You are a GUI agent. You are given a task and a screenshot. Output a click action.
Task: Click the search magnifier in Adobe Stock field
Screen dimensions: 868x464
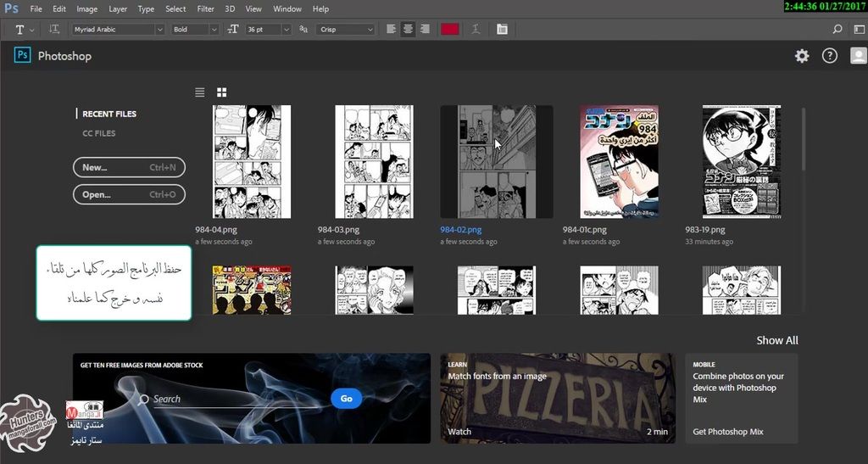click(x=144, y=400)
